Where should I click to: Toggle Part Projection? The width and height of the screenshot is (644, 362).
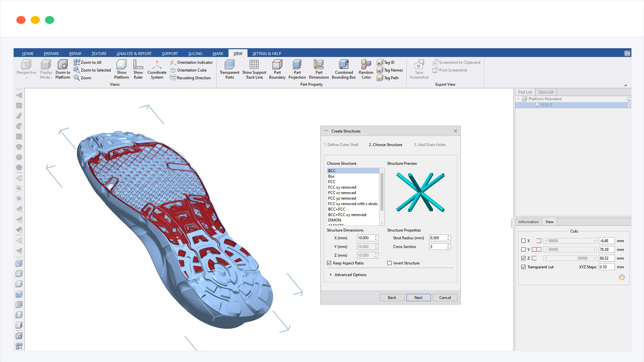297,69
